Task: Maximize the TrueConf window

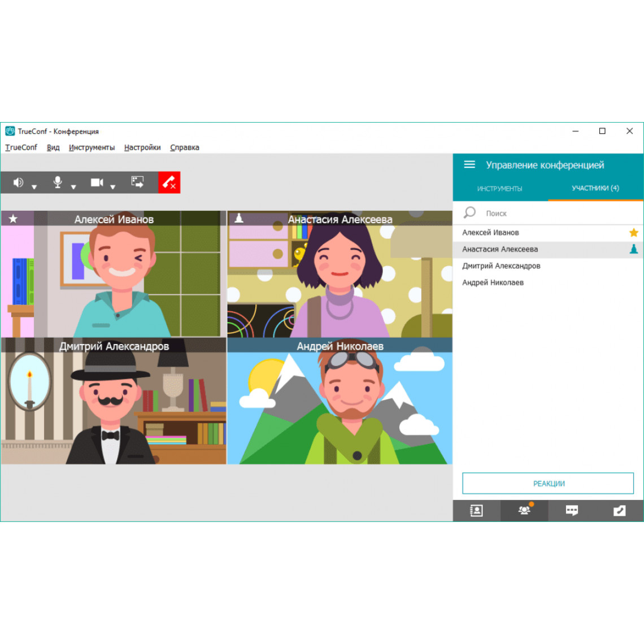Action: coord(602,131)
